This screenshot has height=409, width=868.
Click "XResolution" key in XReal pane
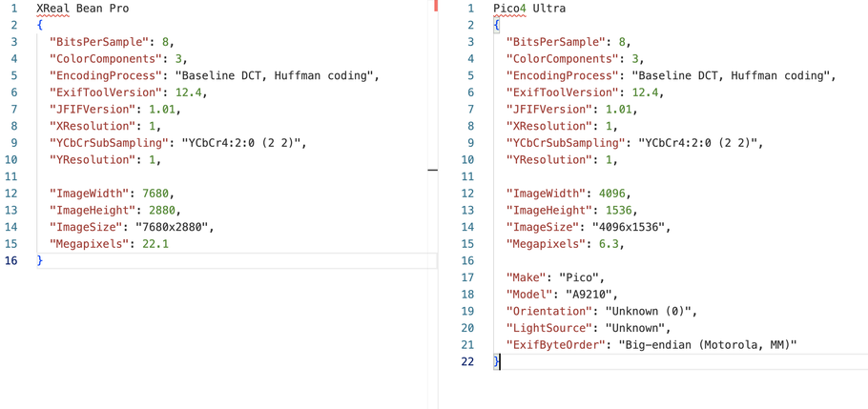[x=94, y=126]
